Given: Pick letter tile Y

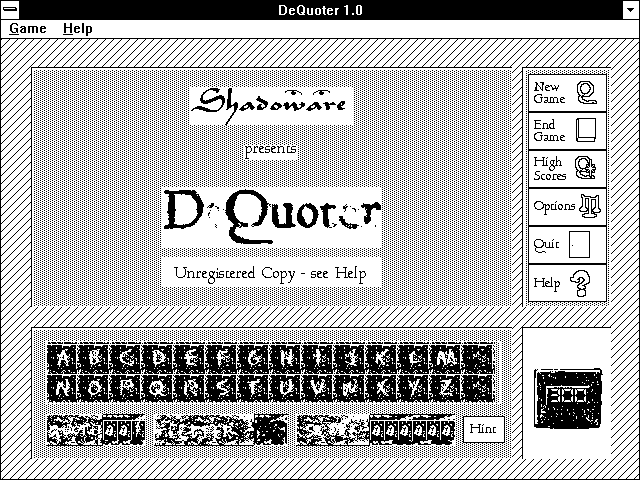Looking at the screenshot, I should coord(413,388).
